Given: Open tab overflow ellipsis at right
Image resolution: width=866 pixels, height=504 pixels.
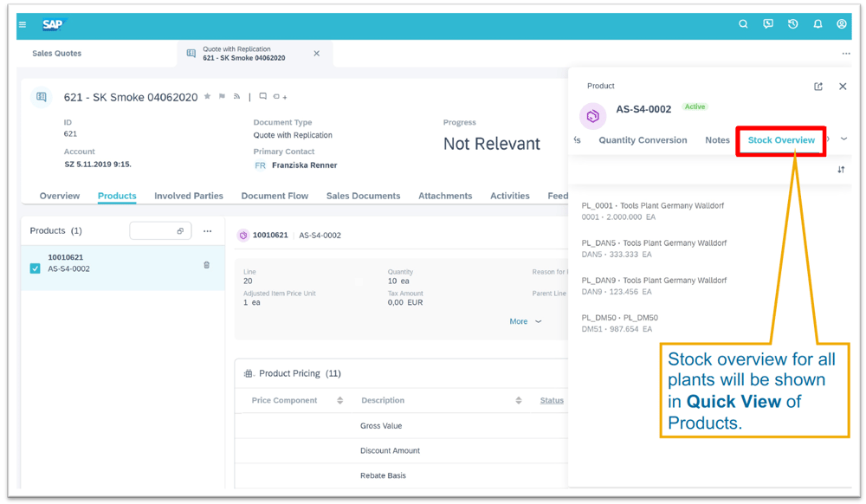Looking at the screenshot, I should [845, 54].
